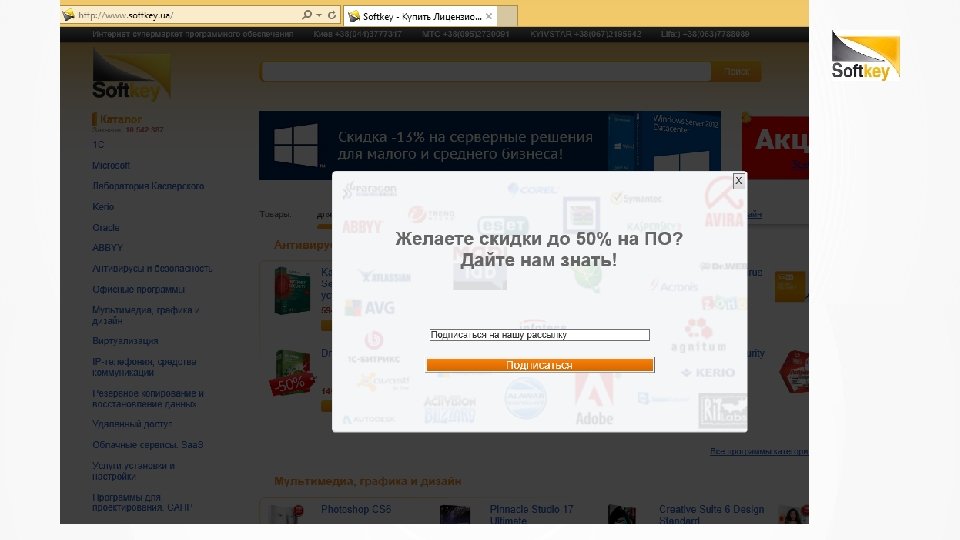Open the Лаборатория Касперского category
The image size is (960, 540).
tap(148, 186)
